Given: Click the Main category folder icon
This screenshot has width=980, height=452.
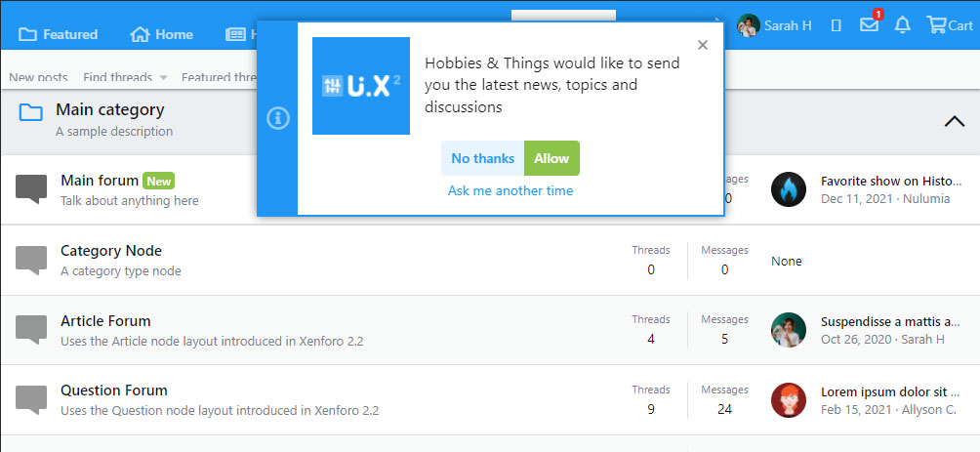Looking at the screenshot, I should pyautogui.click(x=31, y=113).
